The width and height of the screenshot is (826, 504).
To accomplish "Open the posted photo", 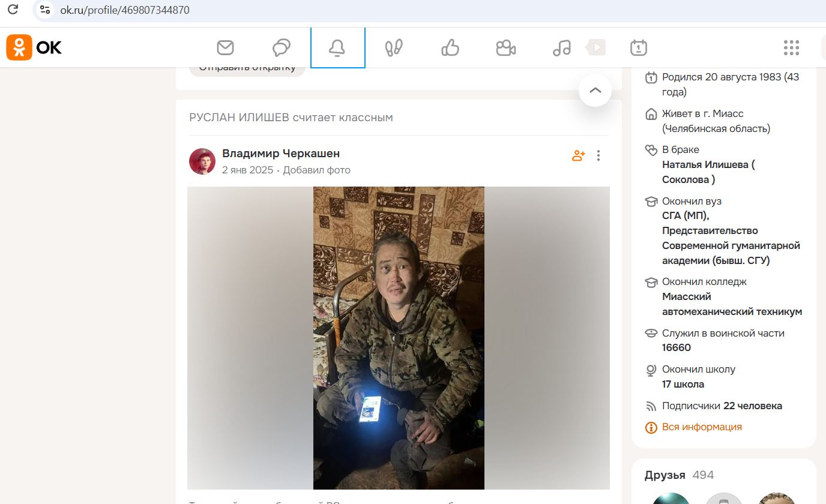I will click(x=399, y=338).
